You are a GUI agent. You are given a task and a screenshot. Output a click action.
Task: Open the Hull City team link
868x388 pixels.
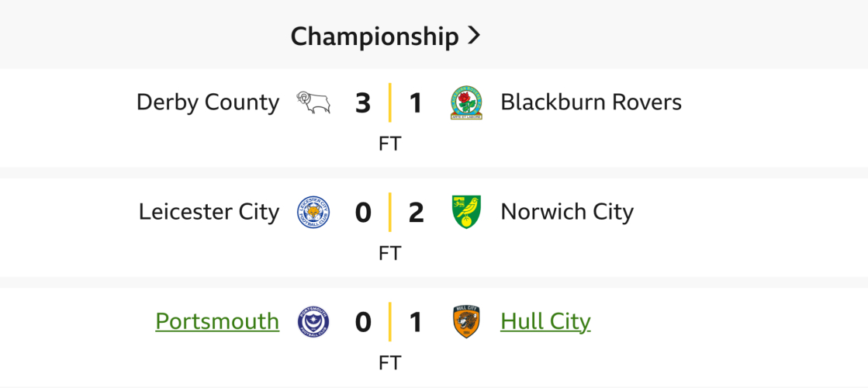[x=545, y=321]
